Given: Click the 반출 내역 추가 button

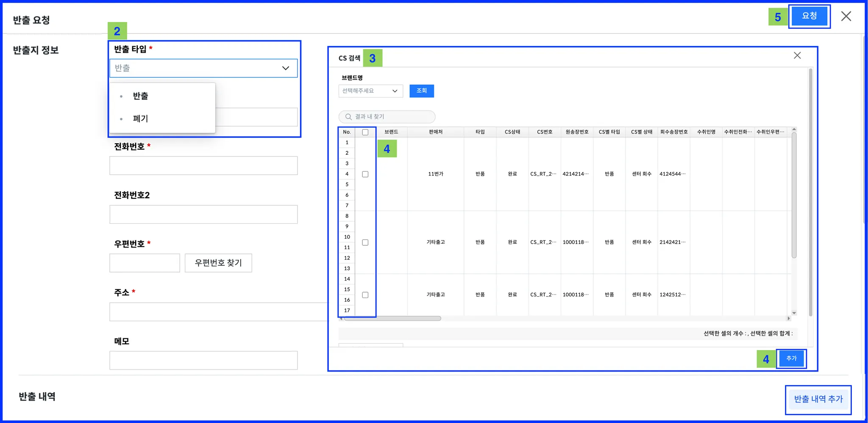Looking at the screenshot, I should click(818, 399).
